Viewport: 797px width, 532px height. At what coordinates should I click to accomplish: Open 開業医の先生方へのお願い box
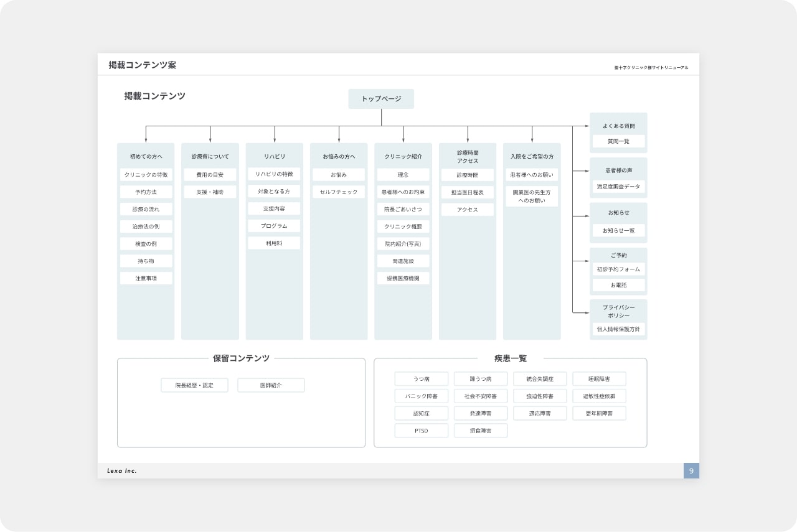pyautogui.click(x=532, y=197)
